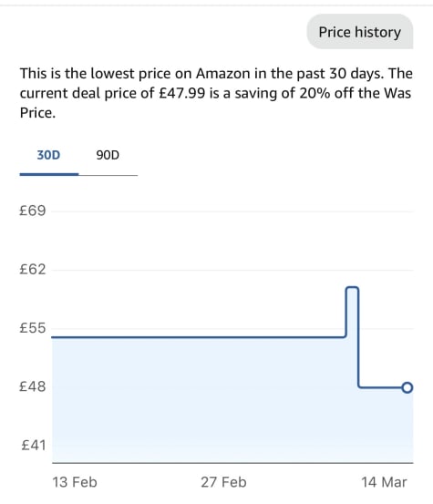Click the shaded area under price line

(199, 400)
